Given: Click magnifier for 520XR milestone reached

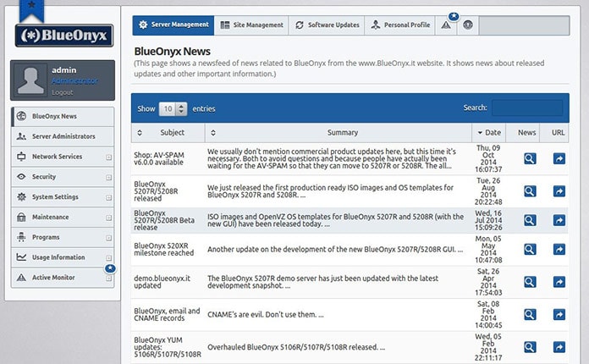Looking at the screenshot, I should [530, 249].
